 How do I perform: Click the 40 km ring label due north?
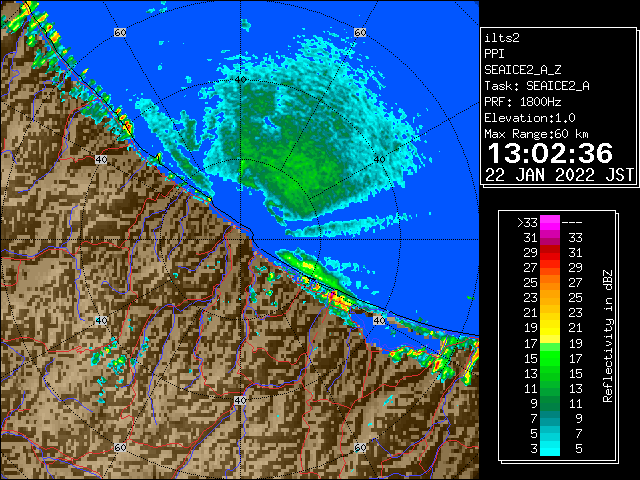240,80
